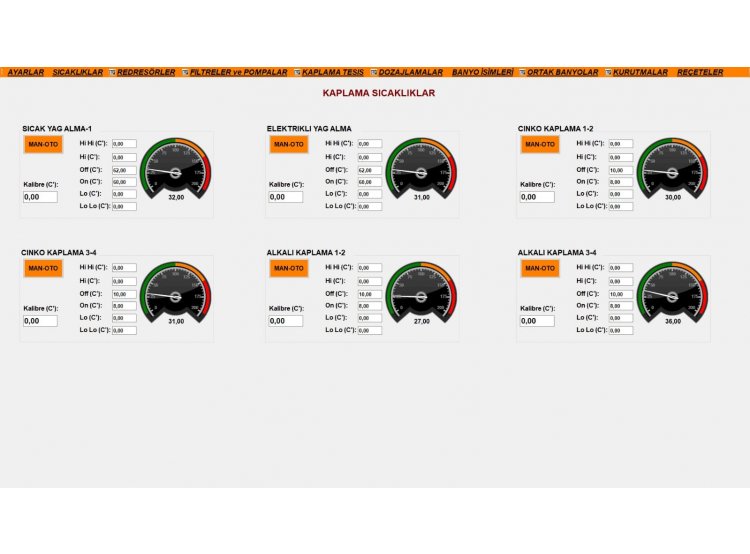The height and width of the screenshot is (554, 750).
Task: Switch MAN-OTO mode for CINKO KAPLAMA 1-2
Action: [540, 144]
